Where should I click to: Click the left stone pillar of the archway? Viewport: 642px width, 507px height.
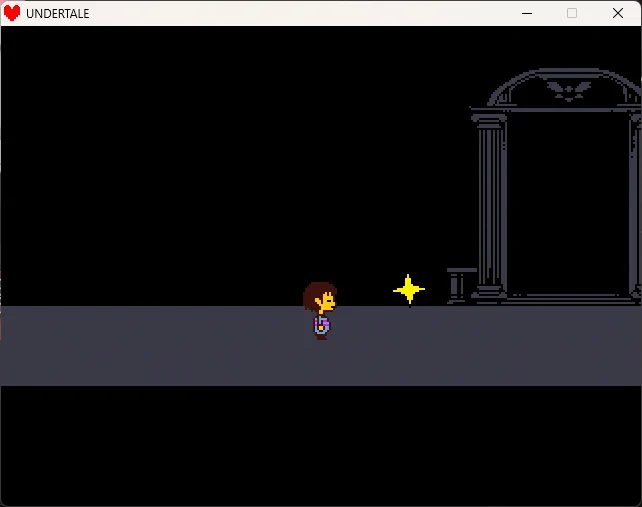point(489,207)
